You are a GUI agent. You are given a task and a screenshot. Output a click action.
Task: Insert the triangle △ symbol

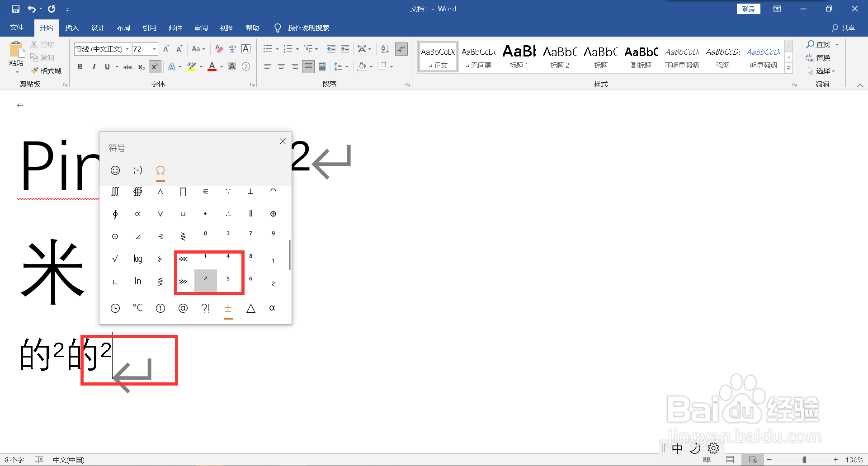pyautogui.click(x=251, y=308)
